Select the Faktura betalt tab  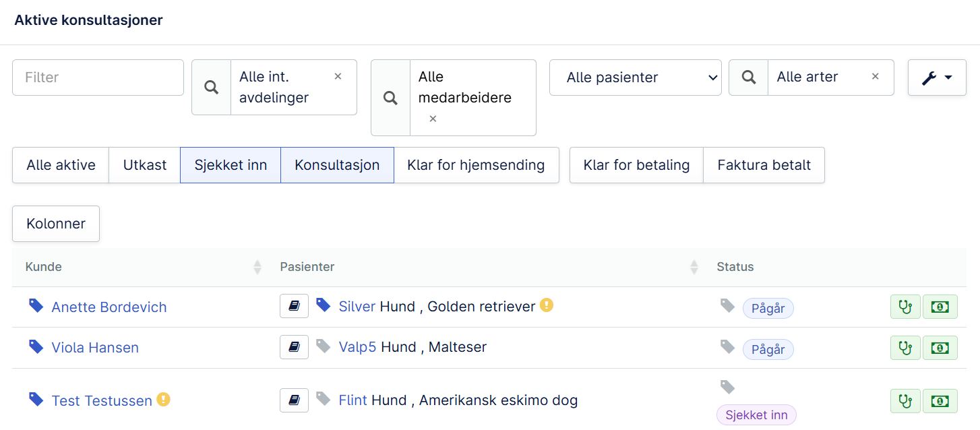pyautogui.click(x=764, y=165)
